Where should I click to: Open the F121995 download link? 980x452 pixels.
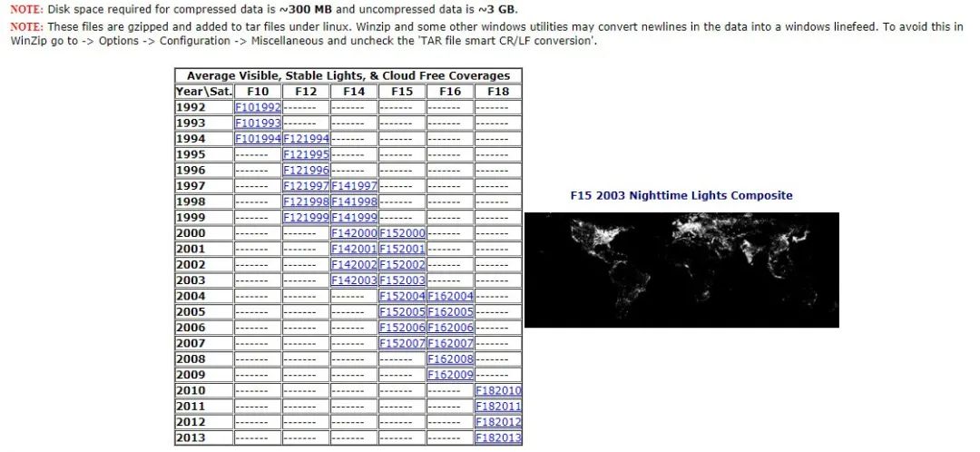click(307, 154)
